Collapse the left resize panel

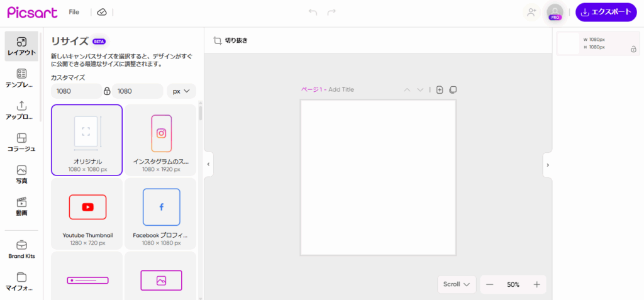tap(209, 164)
